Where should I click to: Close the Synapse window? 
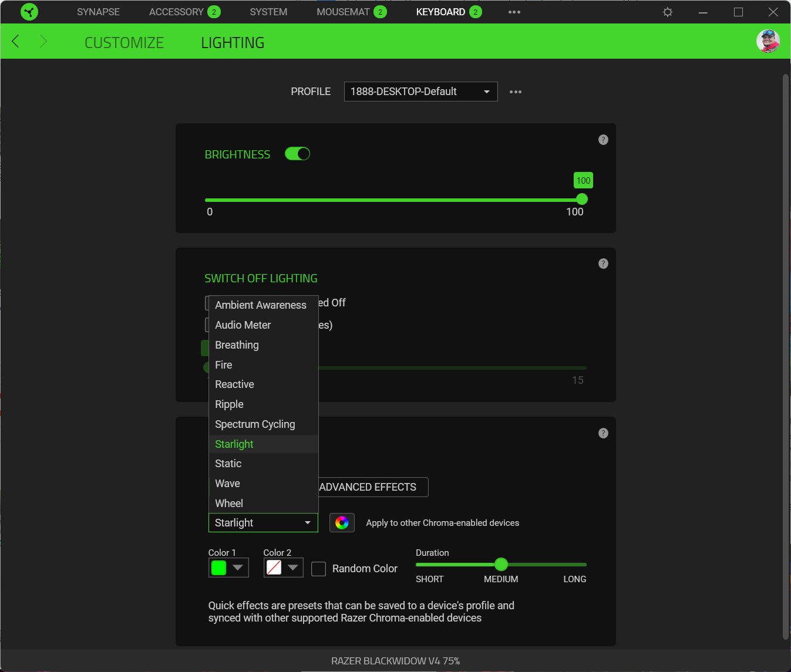click(773, 12)
